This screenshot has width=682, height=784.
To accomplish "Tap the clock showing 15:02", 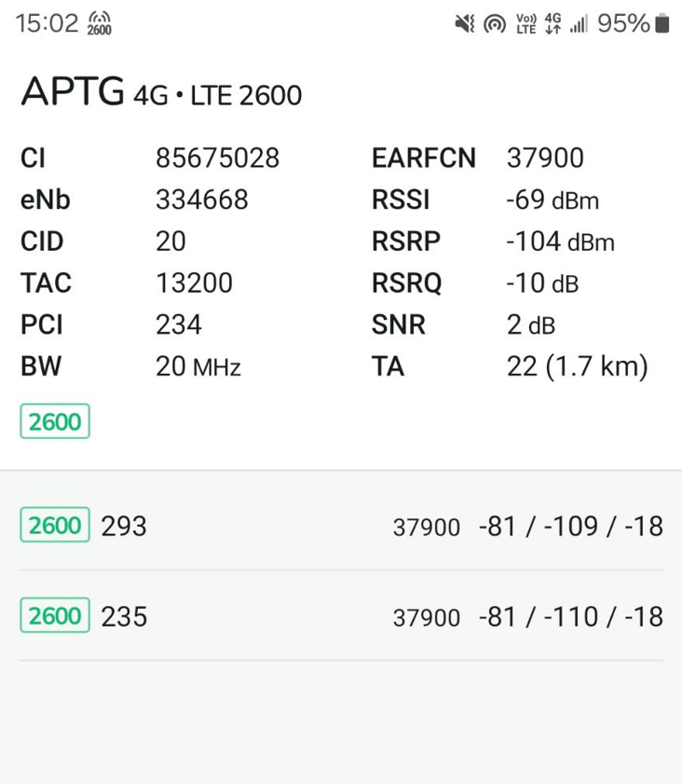I will click(47, 23).
